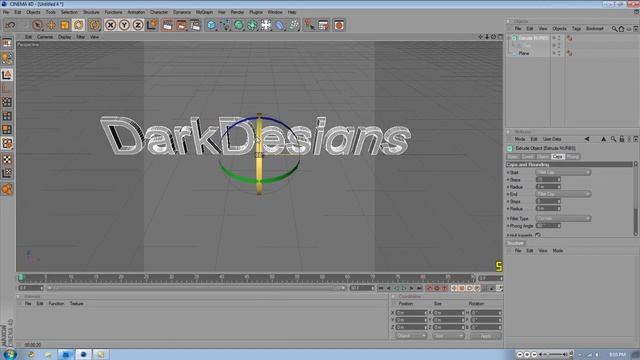
Task: Click timeline range slider bar
Action: coord(196,288)
